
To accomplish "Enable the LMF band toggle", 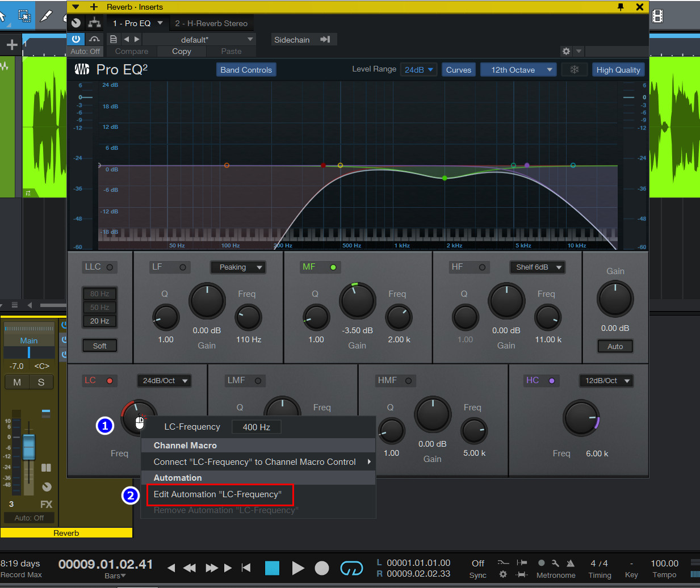I will pos(258,380).
